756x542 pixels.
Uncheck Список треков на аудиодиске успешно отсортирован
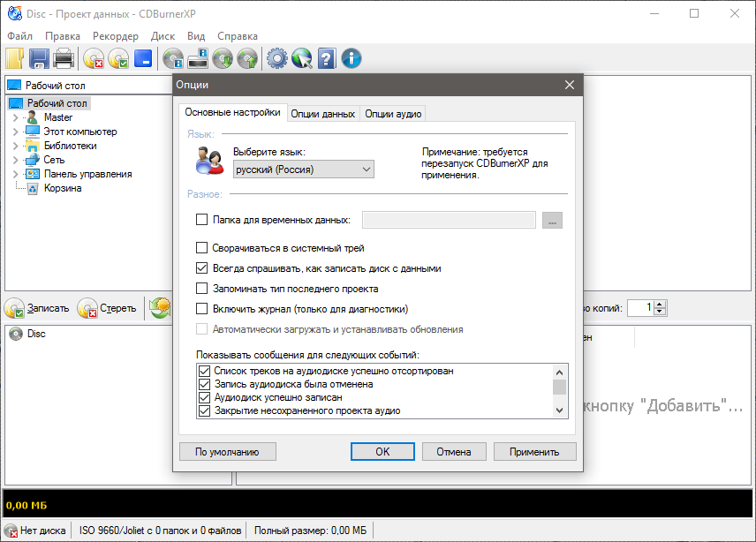click(204, 371)
